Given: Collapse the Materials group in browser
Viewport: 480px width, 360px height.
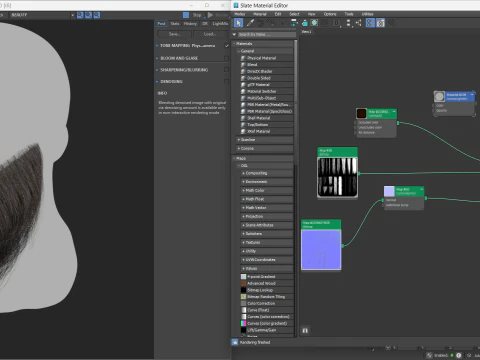Looking at the screenshot, I should pyautogui.click(x=234, y=44).
